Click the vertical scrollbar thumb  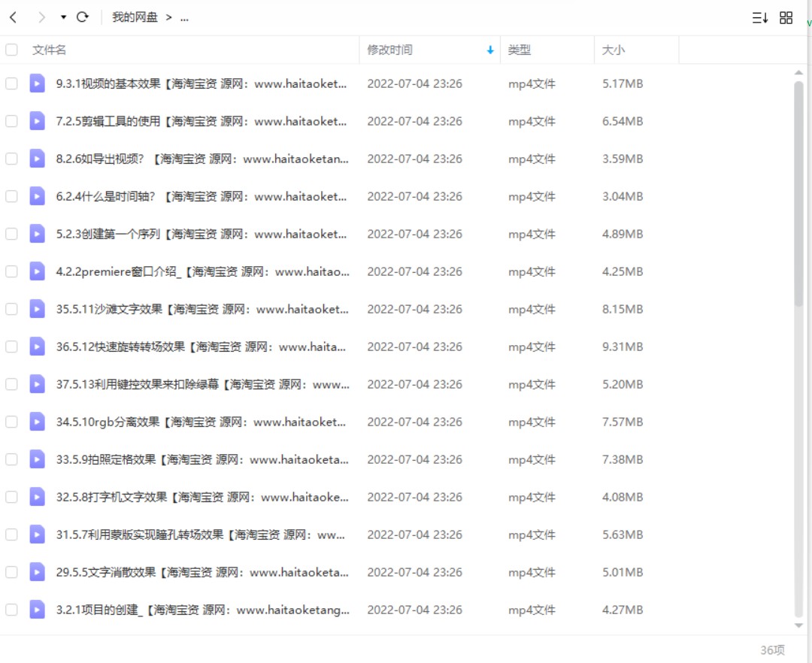(798, 194)
